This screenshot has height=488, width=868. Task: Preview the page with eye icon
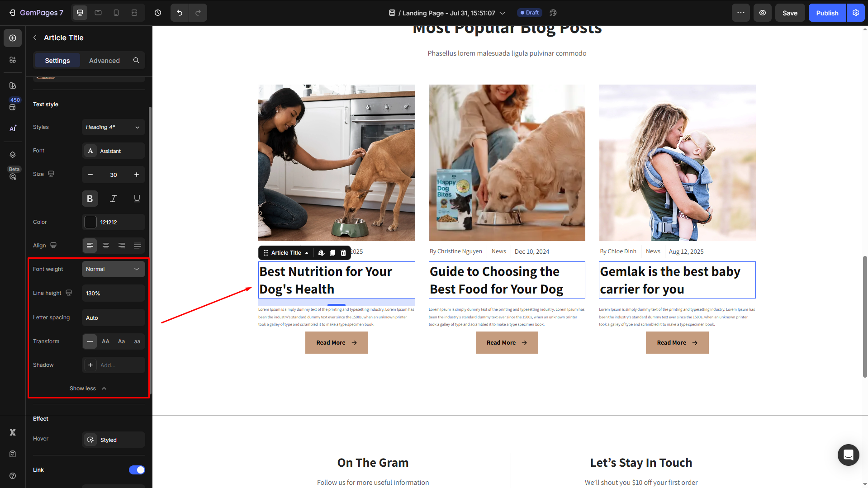click(x=763, y=13)
